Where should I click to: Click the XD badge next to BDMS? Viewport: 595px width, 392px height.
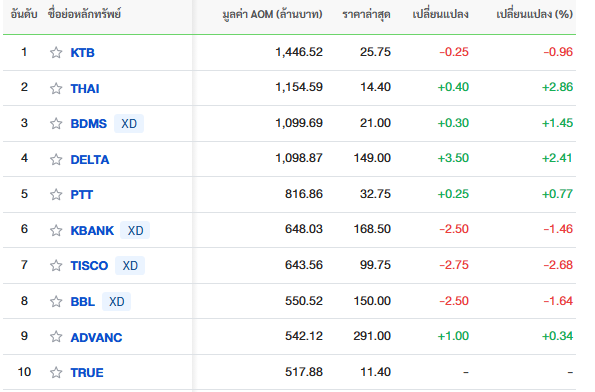point(129,123)
